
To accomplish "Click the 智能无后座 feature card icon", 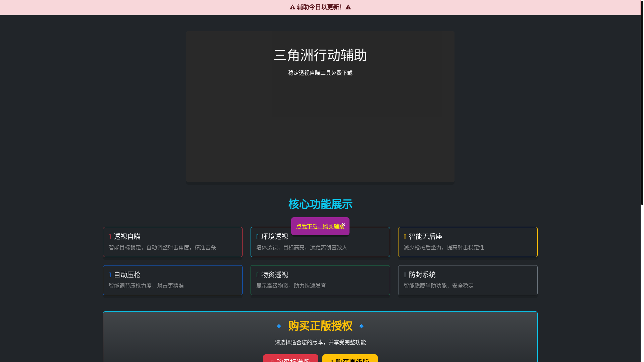I will point(405,237).
